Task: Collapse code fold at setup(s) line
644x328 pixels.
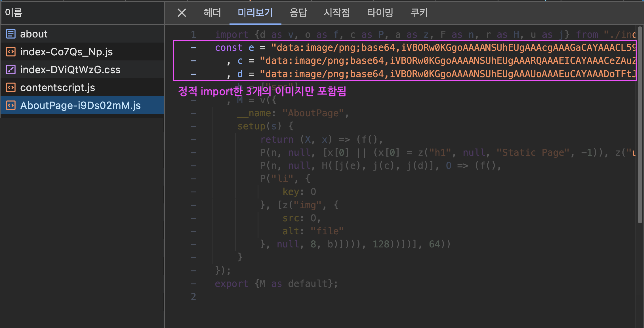Action: 193,126
